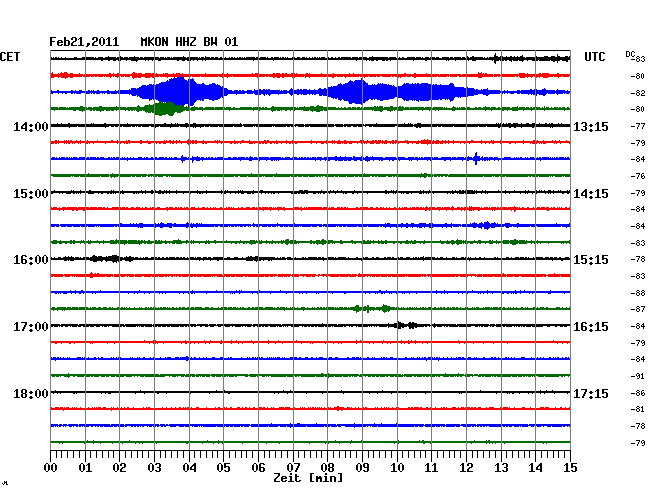
Task: Click minute 00 on the time axis
Action: coord(51,468)
